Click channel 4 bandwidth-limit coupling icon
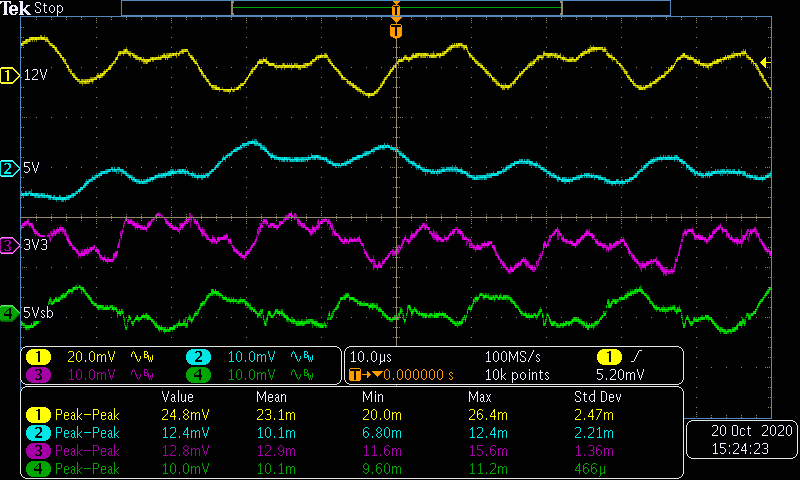The image size is (800, 480). point(302,375)
